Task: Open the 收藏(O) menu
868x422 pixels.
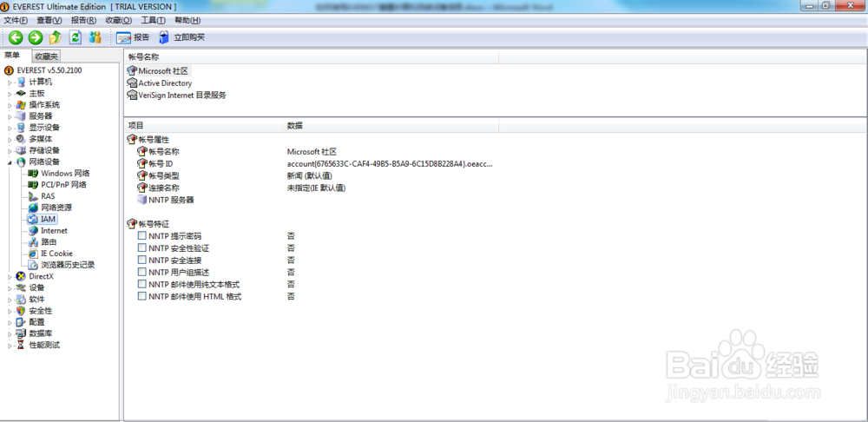Action: click(x=118, y=21)
